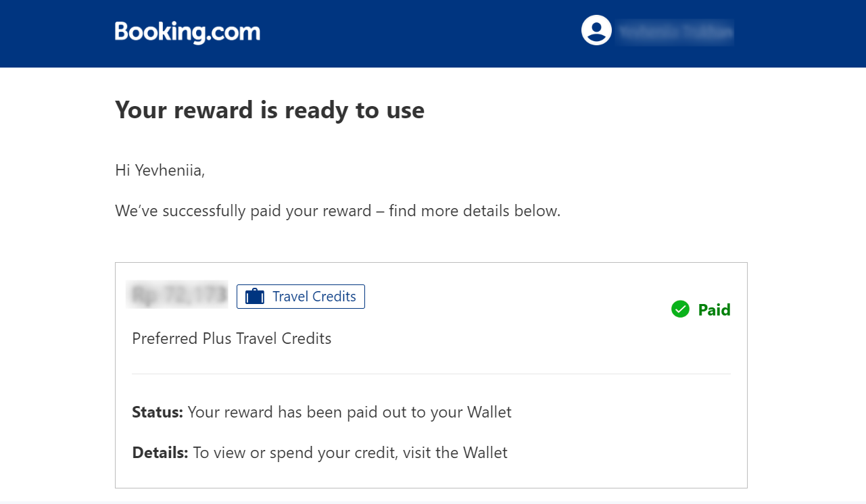Image resolution: width=866 pixels, height=504 pixels.
Task: Click 'find more details below' text
Action: (x=475, y=211)
